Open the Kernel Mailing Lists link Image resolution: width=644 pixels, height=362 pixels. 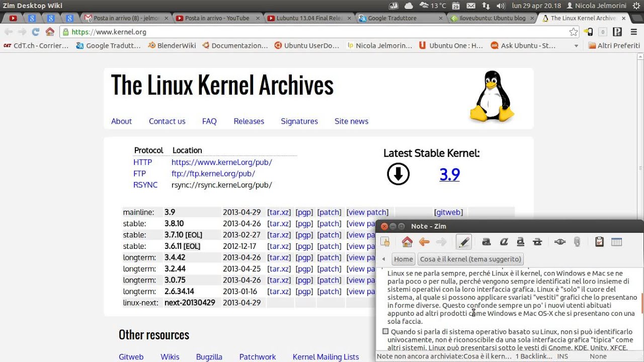pos(326,357)
